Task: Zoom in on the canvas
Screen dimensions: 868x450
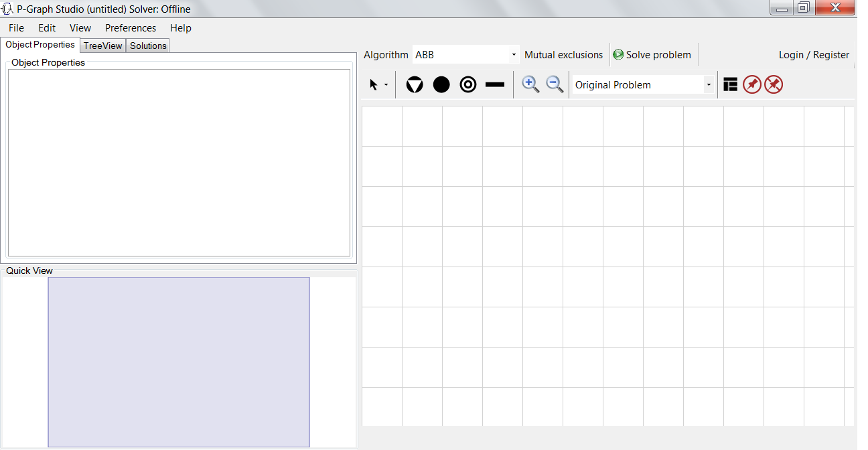Action: click(x=530, y=84)
